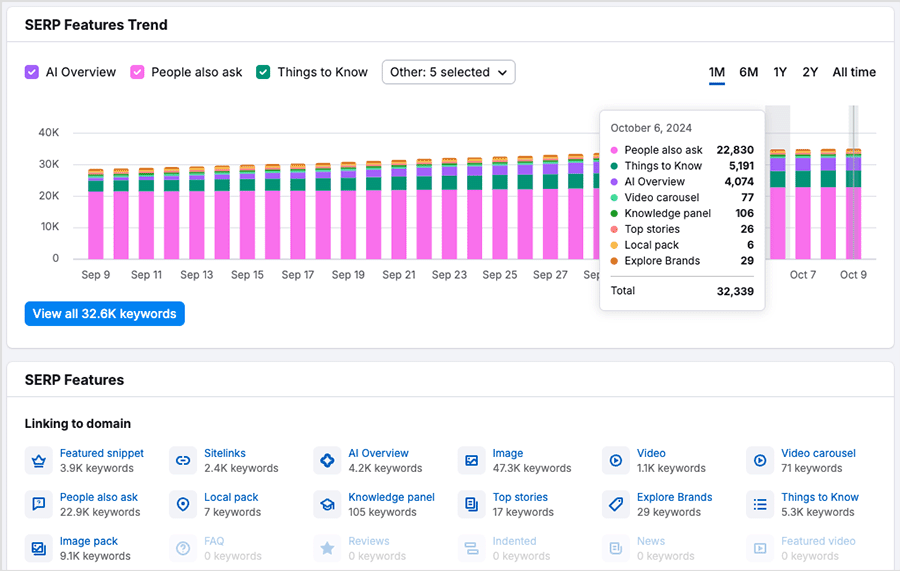
Task: Click the Knowledge panel graduation cap icon
Action: [327, 504]
